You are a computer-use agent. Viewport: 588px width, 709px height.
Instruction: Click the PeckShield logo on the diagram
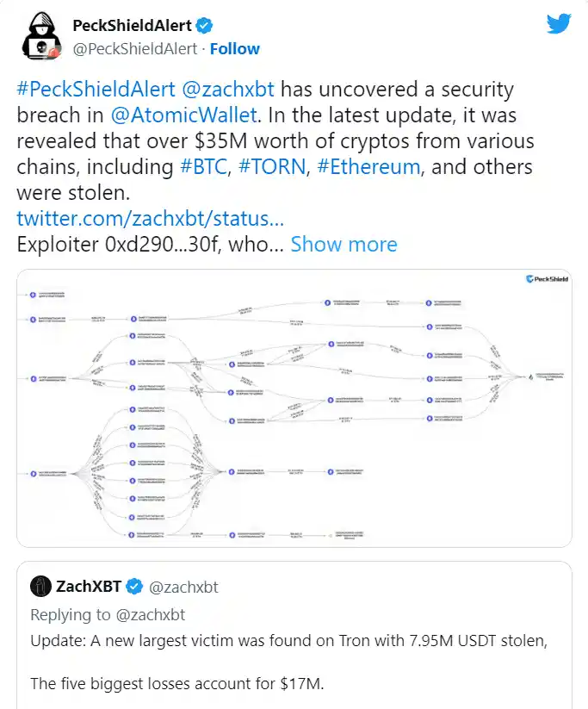[x=548, y=279]
